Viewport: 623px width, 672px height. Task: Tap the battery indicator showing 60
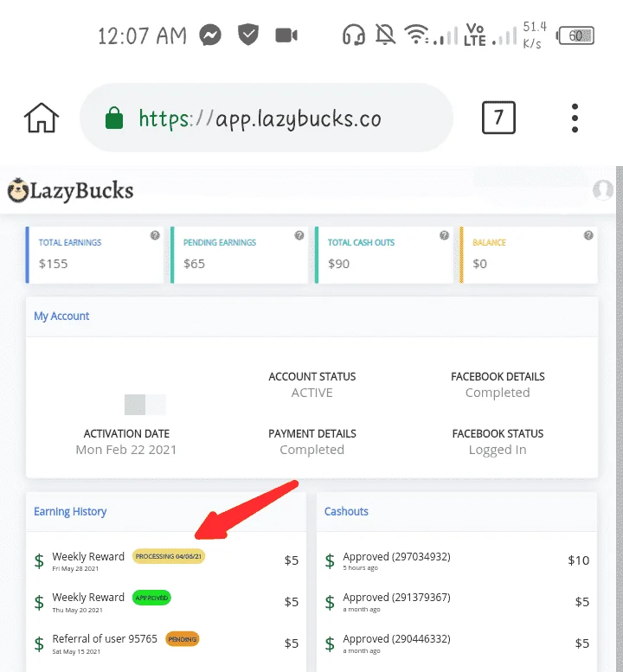click(575, 35)
